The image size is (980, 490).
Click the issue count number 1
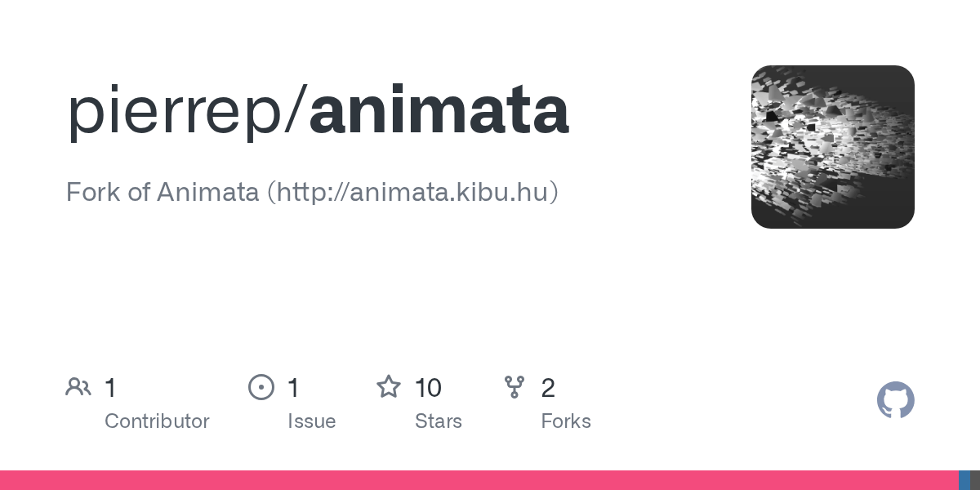click(x=293, y=388)
